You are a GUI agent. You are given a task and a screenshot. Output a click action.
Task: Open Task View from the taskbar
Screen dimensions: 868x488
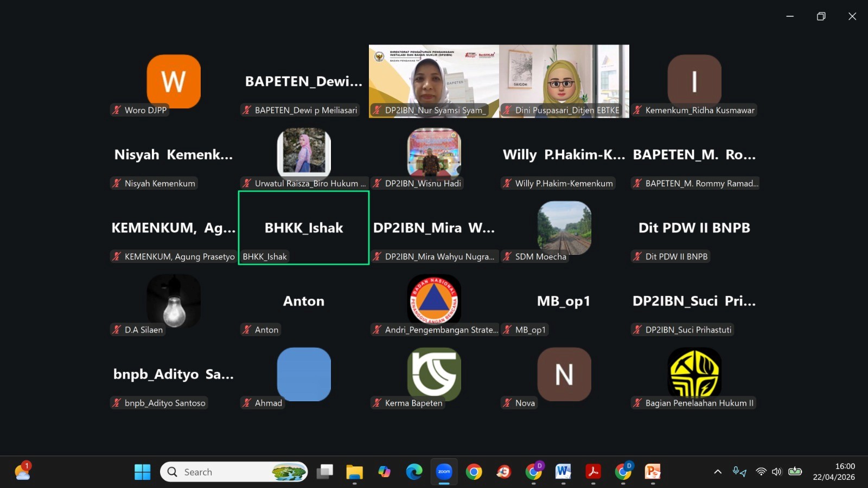[324, 472]
